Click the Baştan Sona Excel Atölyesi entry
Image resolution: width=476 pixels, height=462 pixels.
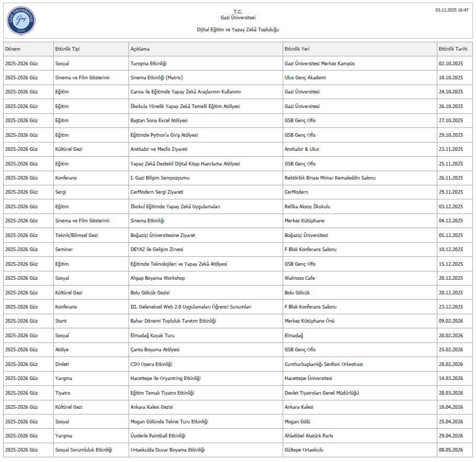pyautogui.click(x=159, y=121)
